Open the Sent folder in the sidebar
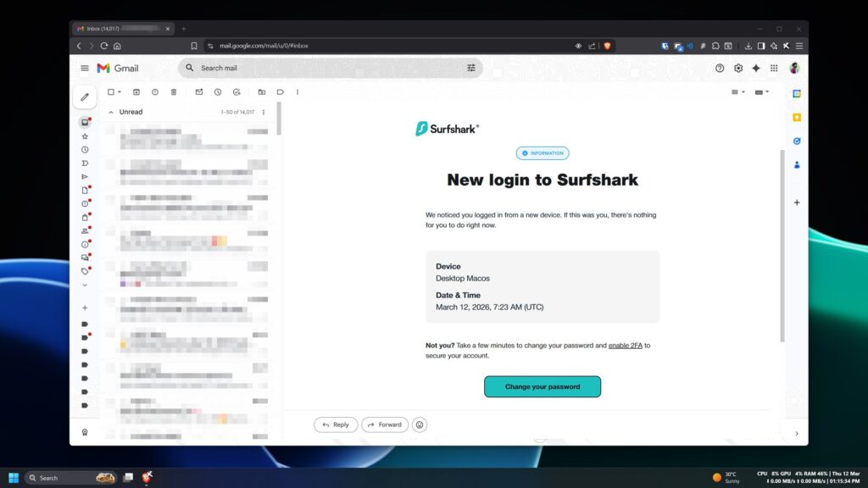The image size is (868, 488). coord(85,176)
